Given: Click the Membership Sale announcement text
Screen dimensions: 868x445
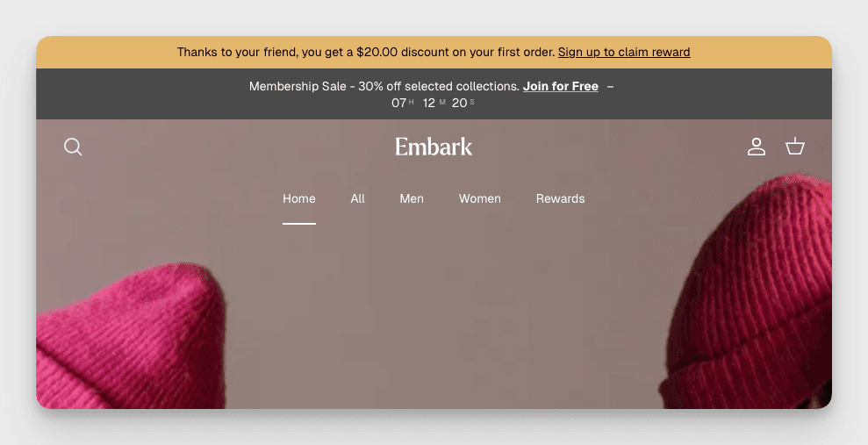Looking at the screenshot, I should point(384,86).
